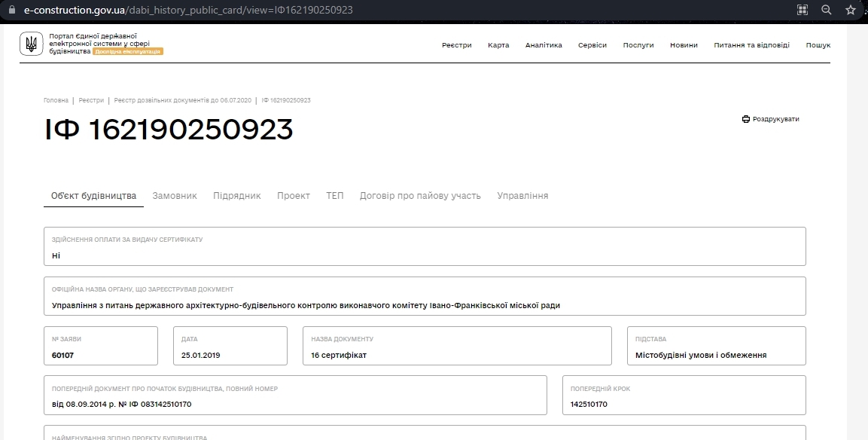Image resolution: width=868 pixels, height=440 pixels.
Task: Click the ПОПЕРЕДНІЙ КРОК field label
Action: 600,389
